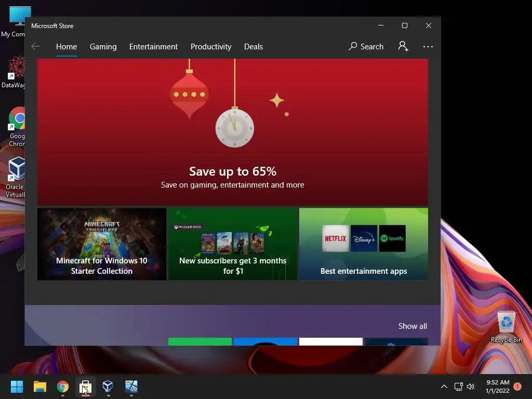Minimize the Microsoft Store window
This screenshot has width=532, height=399.
tap(381, 25)
